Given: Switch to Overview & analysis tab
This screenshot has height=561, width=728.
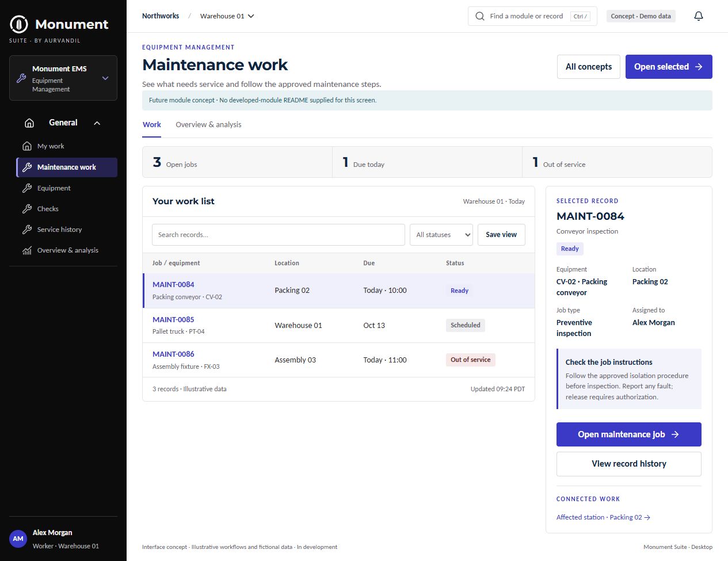Looking at the screenshot, I should pos(208,125).
